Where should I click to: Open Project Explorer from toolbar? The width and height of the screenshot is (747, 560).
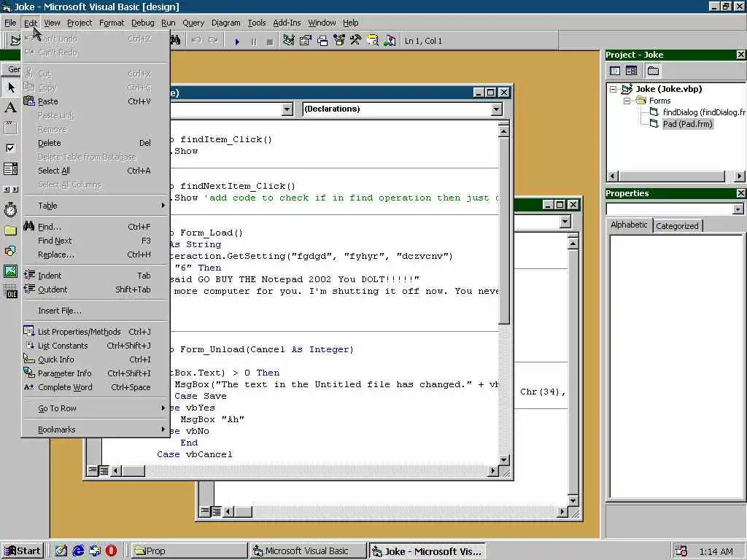[x=288, y=41]
